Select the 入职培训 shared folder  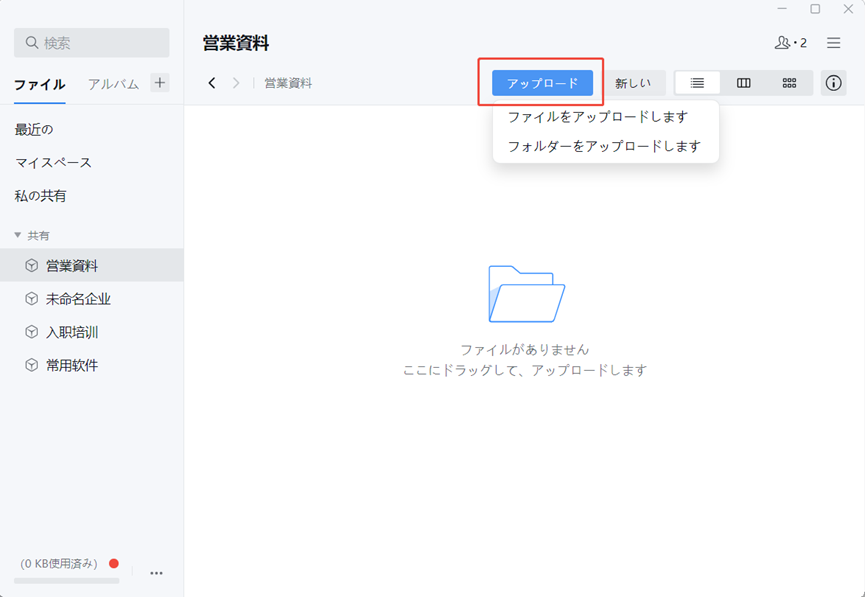pos(72,332)
